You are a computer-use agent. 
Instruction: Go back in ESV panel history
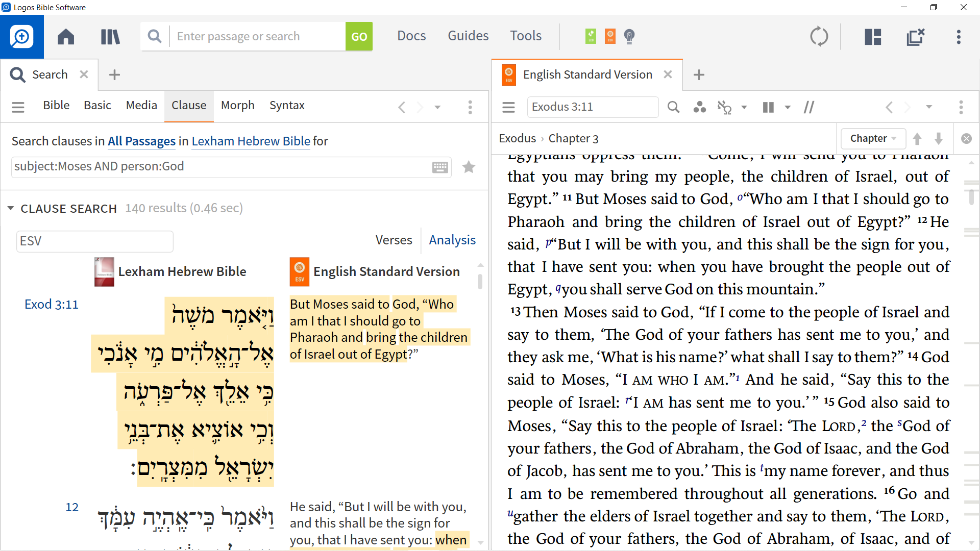pos(889,107)
